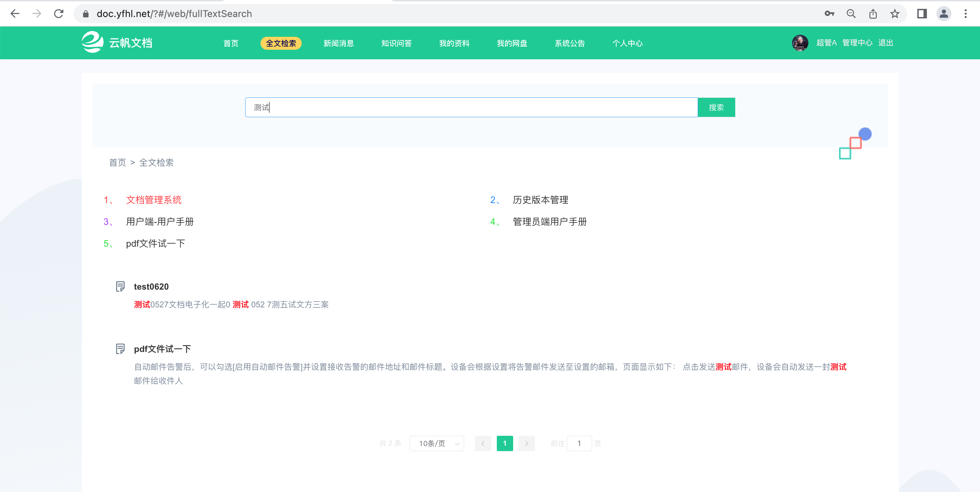Click the 超管A username link
980x492 pixels.
click(826, 43)
